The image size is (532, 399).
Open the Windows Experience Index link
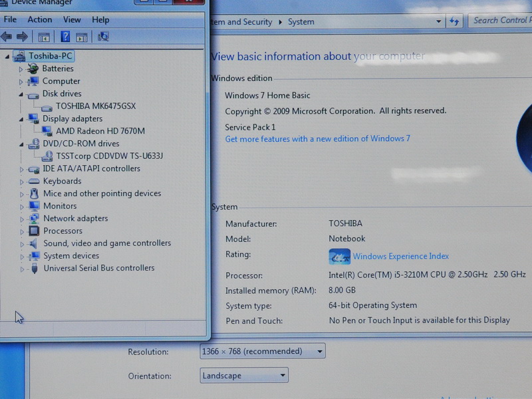[x=401, y=256]
